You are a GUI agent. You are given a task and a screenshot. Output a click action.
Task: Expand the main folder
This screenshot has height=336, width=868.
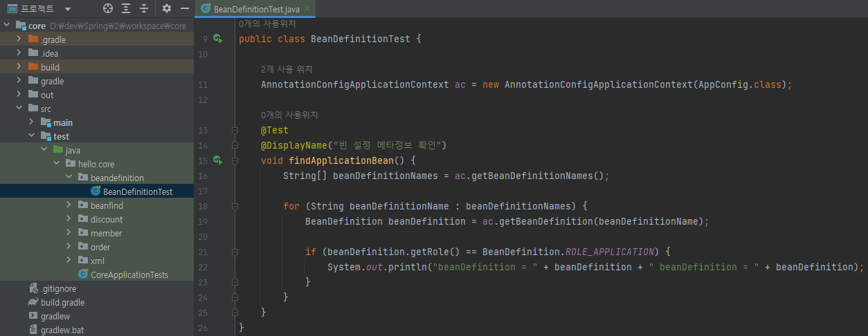[x=31, y=122]
